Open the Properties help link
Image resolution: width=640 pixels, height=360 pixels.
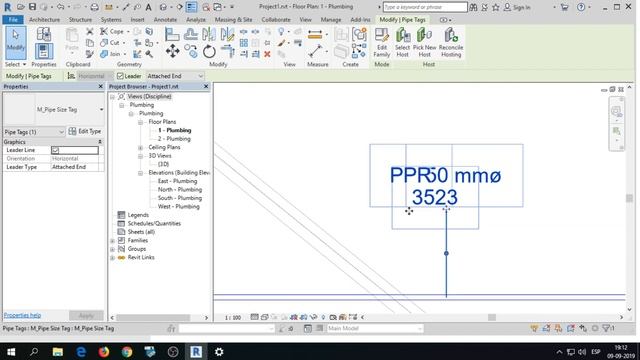tap(22, 316)
